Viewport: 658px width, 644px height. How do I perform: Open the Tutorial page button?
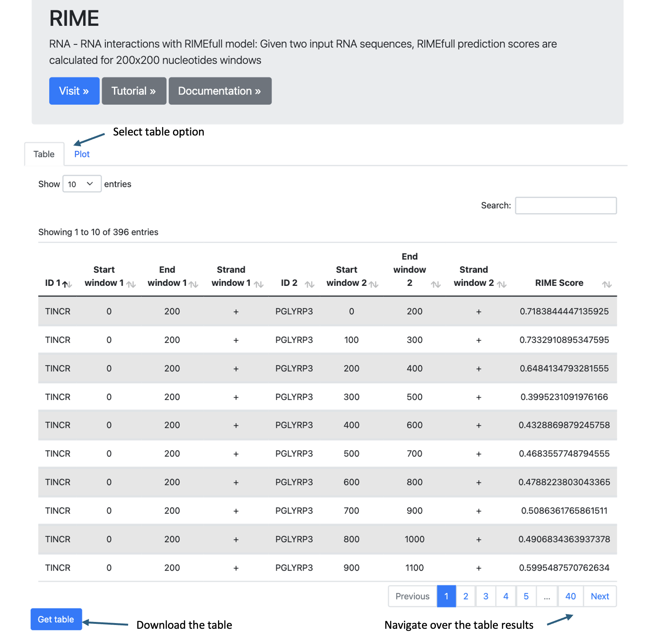[x=134, y=91]
